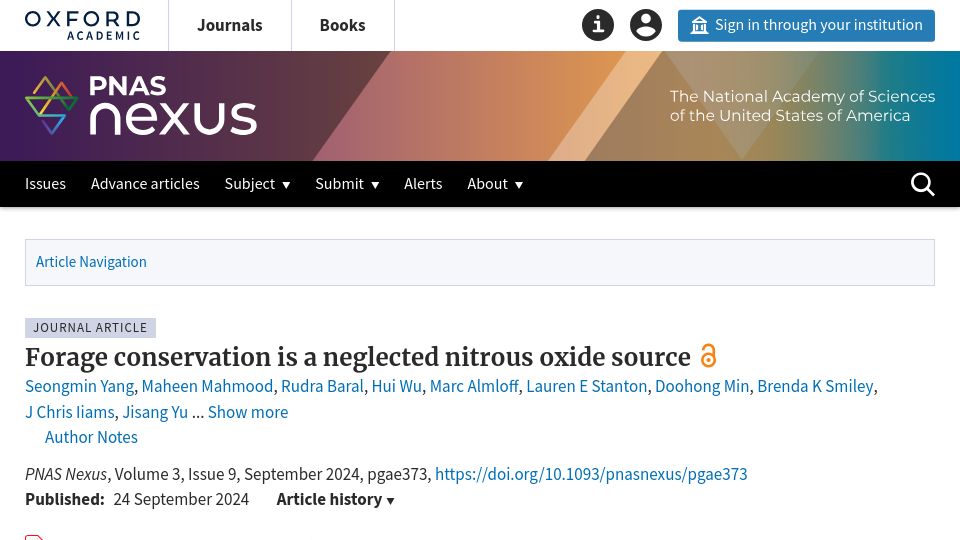Viewport: 960px width, 540px height.
Task: Open author Jisang Yu's details
Action: 155,412
